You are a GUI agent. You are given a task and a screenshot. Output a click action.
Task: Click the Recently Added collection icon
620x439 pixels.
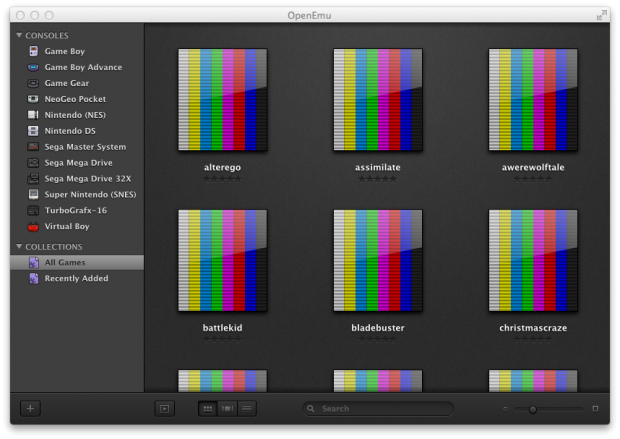point(34,278)
